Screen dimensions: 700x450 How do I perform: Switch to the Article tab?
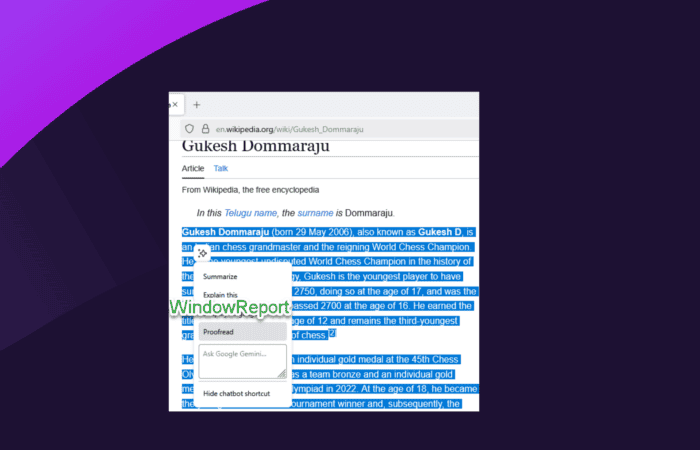(193, 168)
